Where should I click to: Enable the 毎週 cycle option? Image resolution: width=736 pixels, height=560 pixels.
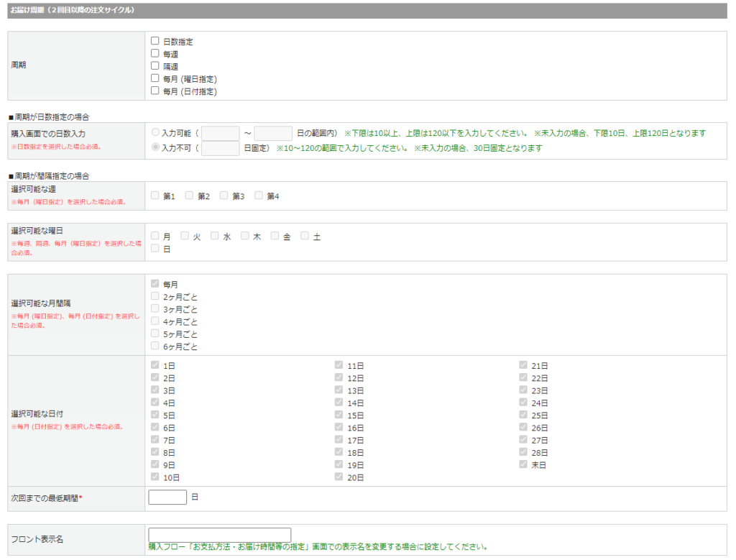pyautogui.click(x=155, y=53)
